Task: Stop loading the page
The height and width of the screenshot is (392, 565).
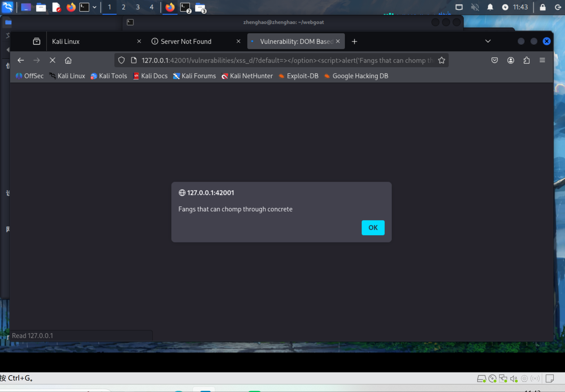Action: [52, 60]
